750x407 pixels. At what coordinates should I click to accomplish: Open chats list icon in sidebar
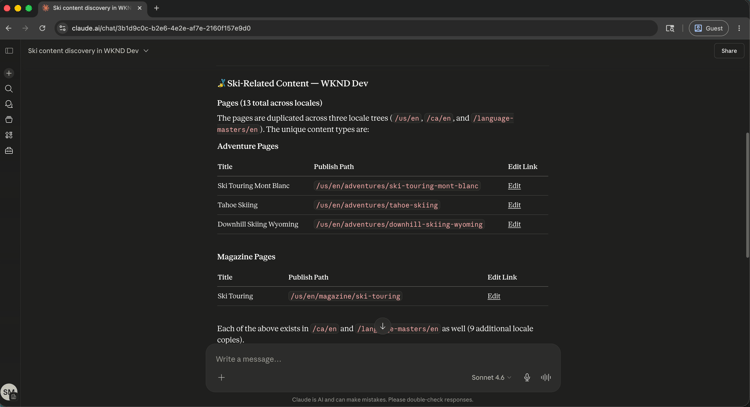pos(9,104)
